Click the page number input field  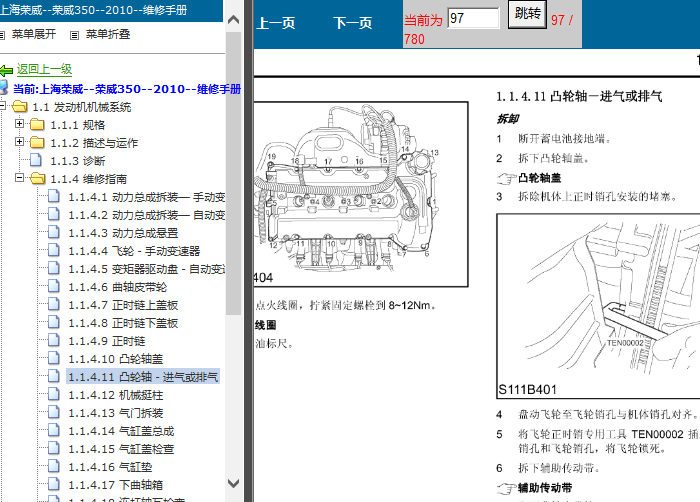click(473, 18)
